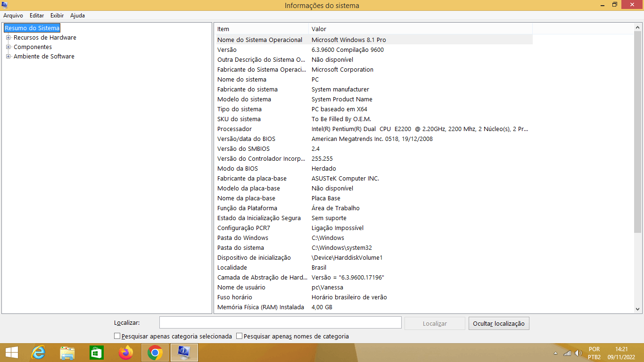The image size is (644, 362).
Task: Expand the Recursos de Hardware node
Action: [x=8, y=37]
